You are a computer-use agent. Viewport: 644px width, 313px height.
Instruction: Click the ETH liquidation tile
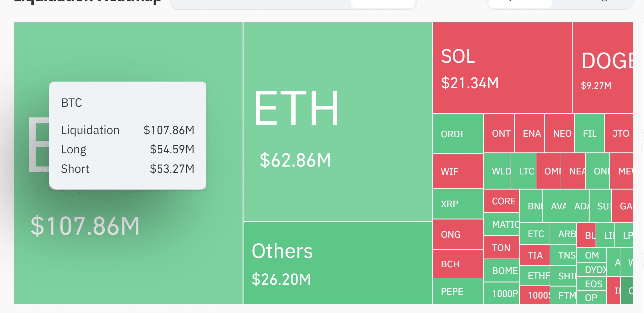point(338,122)
